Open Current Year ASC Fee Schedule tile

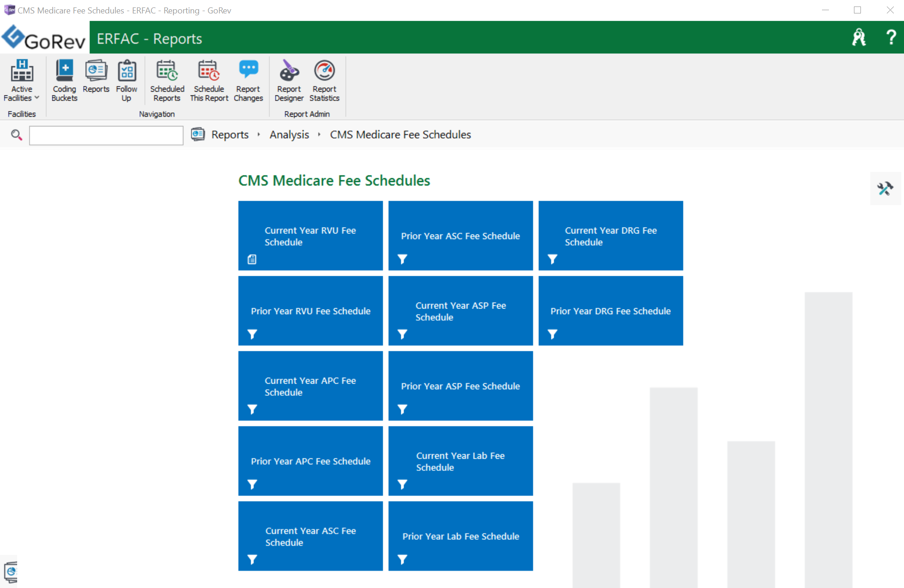[x=310, y=536]
